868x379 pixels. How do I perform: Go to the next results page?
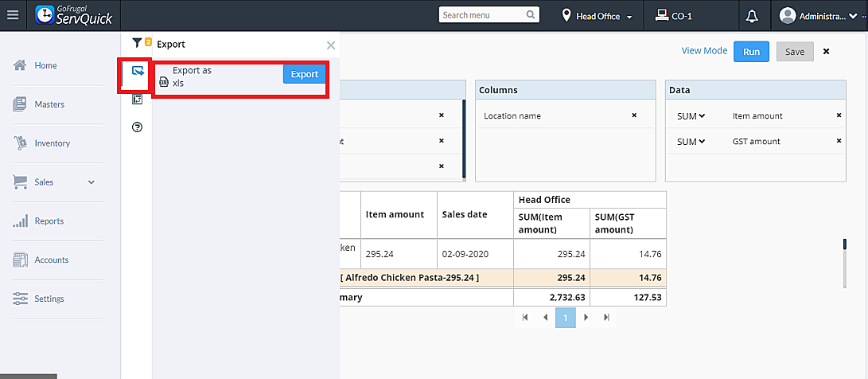click(586, 317)
